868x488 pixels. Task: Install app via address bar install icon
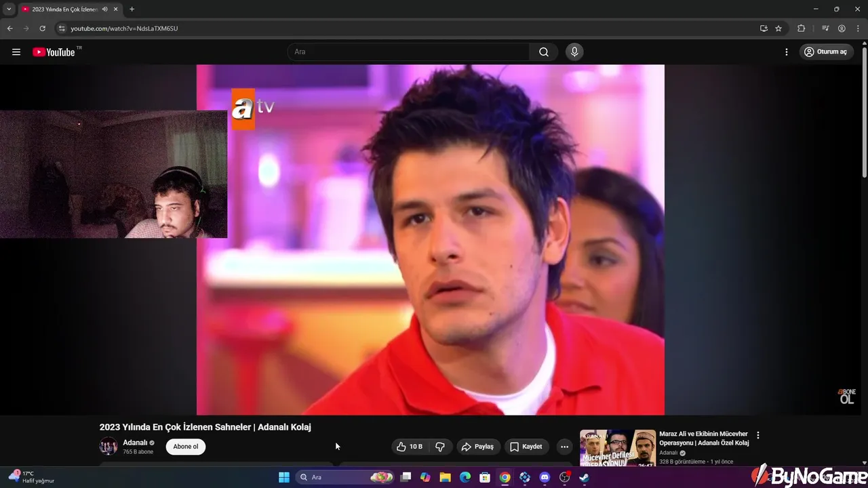(764, 28)
